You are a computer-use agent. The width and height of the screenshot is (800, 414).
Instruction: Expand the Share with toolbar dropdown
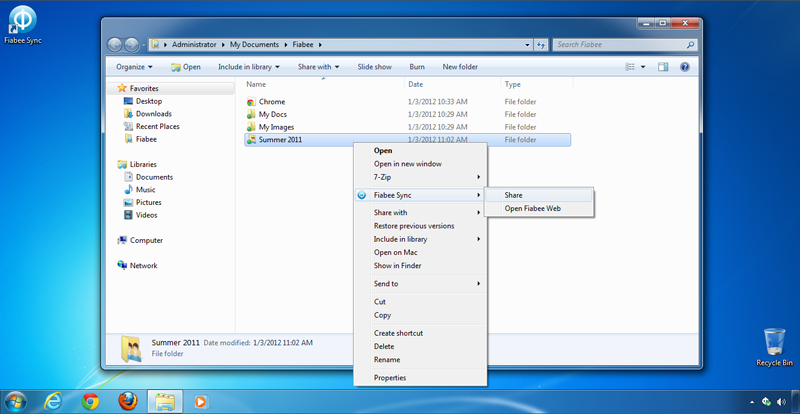click(x=319, y=67)
